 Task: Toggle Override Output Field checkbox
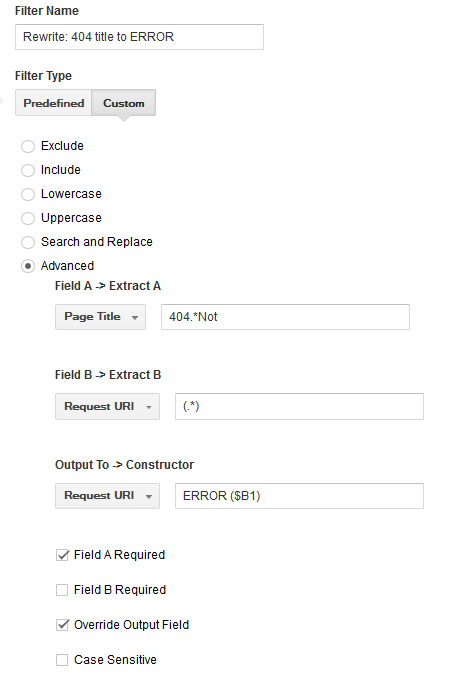(x=62, y=625)
